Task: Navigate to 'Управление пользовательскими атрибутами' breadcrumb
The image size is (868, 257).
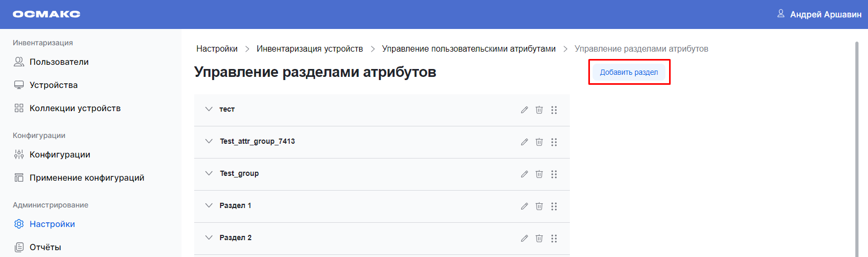Action: (x=469, y=48)
